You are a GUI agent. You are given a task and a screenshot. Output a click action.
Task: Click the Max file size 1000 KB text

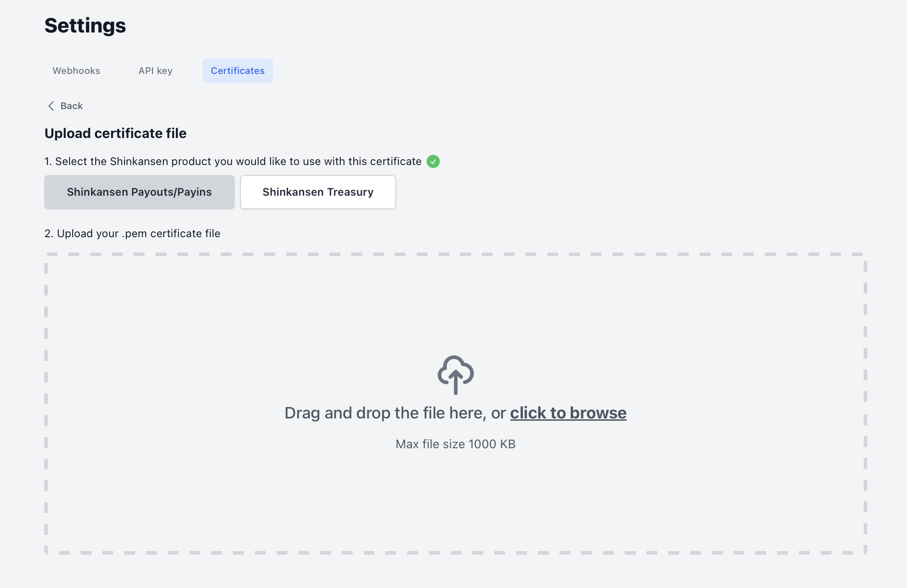pos(455,444)
